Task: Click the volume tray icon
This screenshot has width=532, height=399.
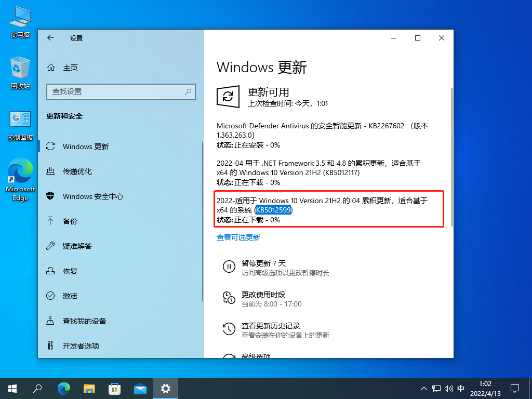Action: pyautogui.click(x=448, y=389)
